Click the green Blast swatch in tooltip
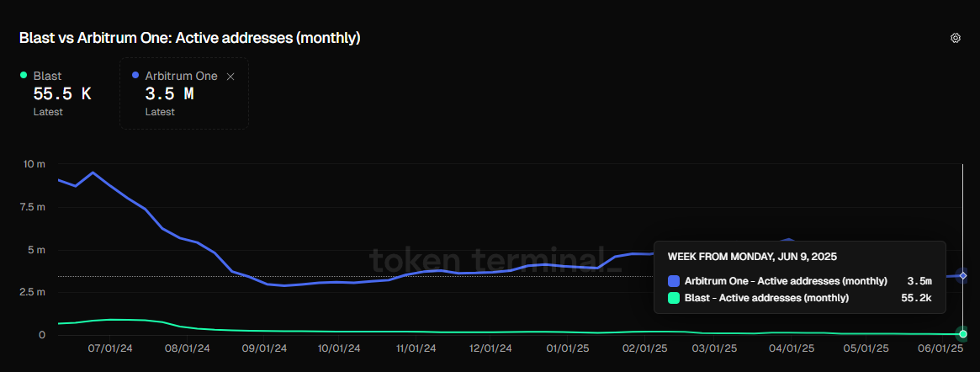 (x=673, y=298)
